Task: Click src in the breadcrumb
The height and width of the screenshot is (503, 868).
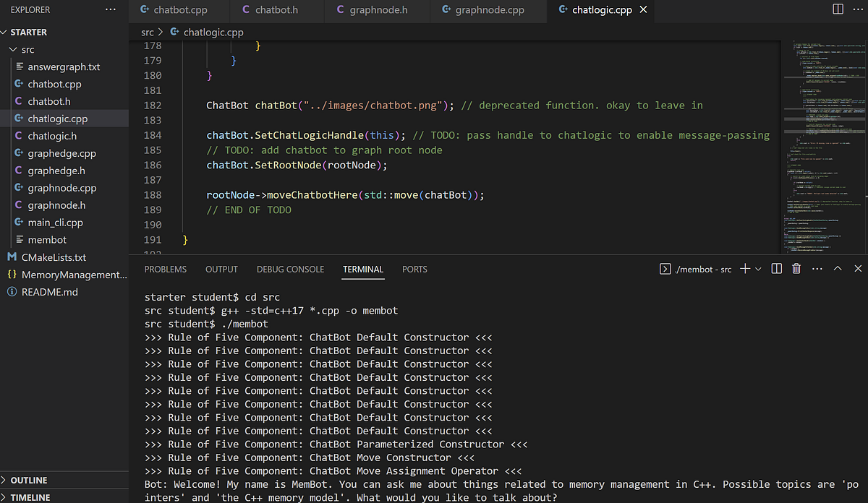Action: click(x=148, y=33)
